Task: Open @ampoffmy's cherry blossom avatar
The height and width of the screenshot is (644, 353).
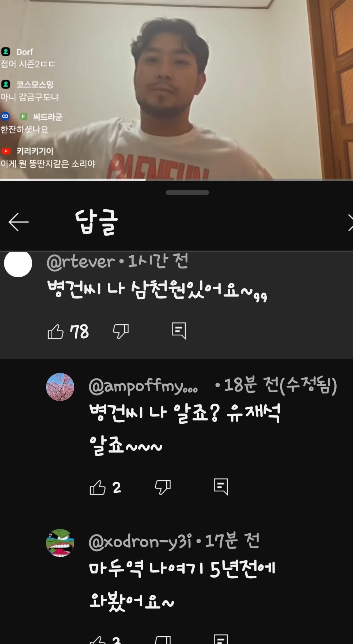Action: (60, 387)
